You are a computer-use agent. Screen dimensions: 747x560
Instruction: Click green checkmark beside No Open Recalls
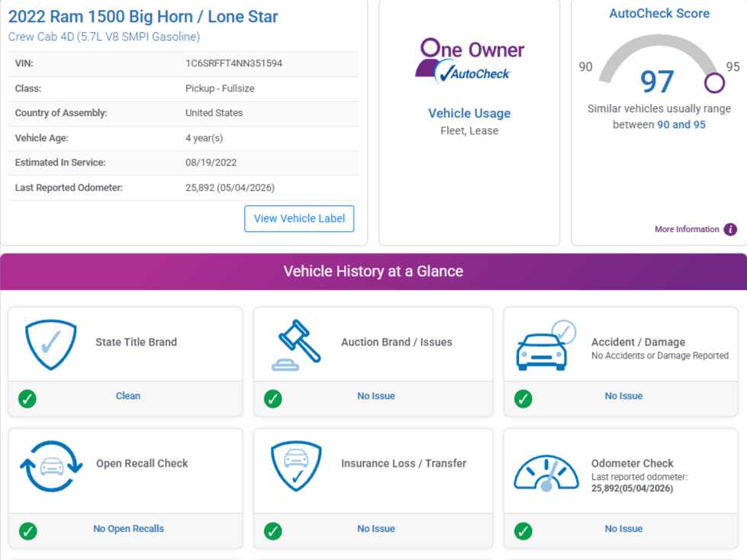click(x=27, y=531)
